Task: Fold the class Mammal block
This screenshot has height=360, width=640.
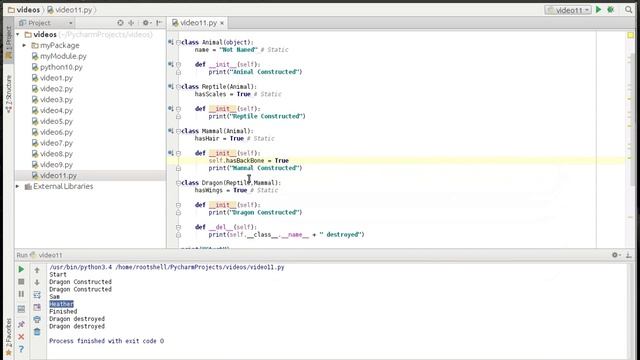Action: click(x=178, y=131)
